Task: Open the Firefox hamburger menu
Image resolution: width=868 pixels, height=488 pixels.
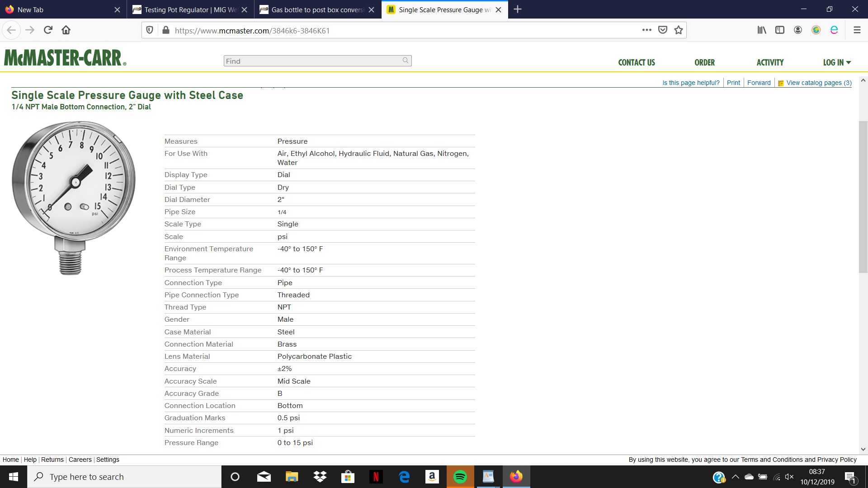Action: (x=857, y=30)
